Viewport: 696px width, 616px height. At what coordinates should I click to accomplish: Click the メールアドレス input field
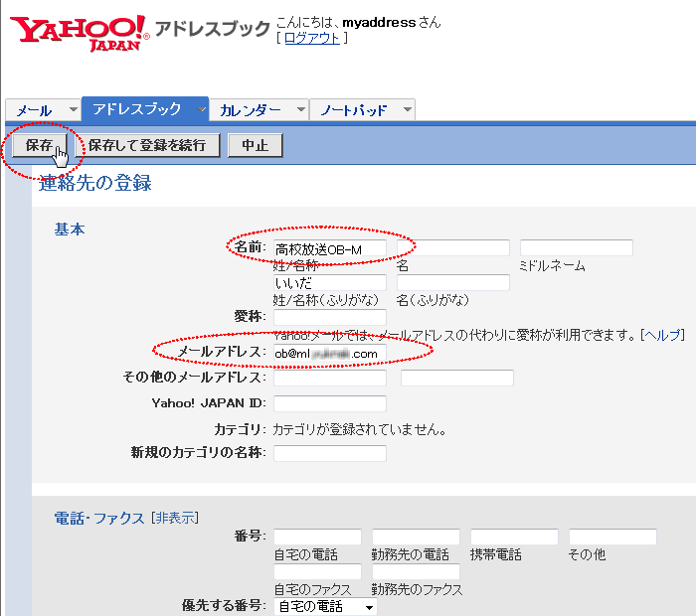pos(329,353)
